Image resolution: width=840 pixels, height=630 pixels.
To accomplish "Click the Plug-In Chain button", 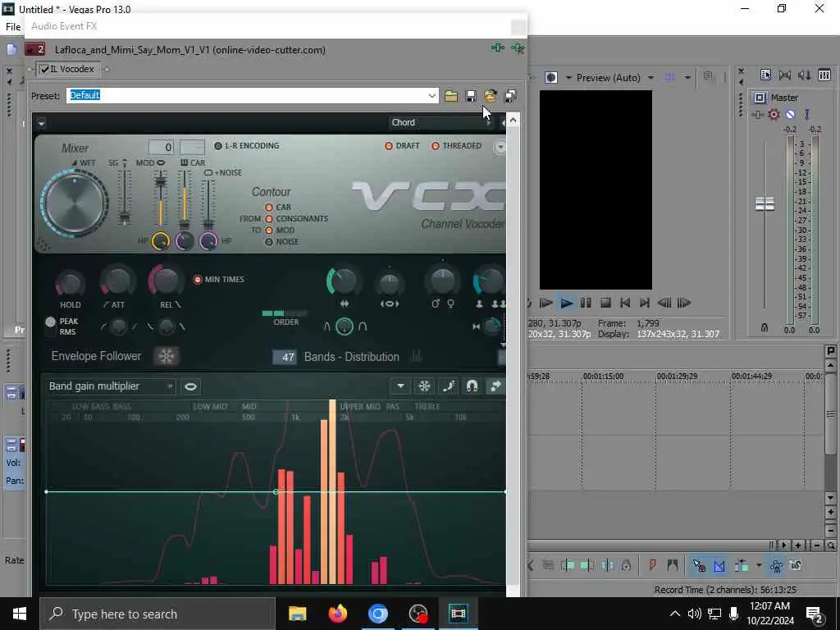I will tap(498, 48).
